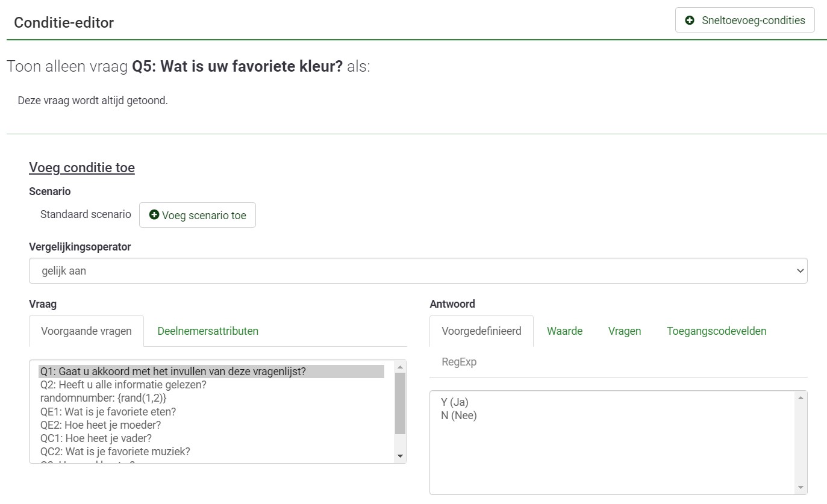This screenshot has width=827, height=504.
Task: Pick QE1: Wat is je favoriete eten?
Action: tap(108, 412)
